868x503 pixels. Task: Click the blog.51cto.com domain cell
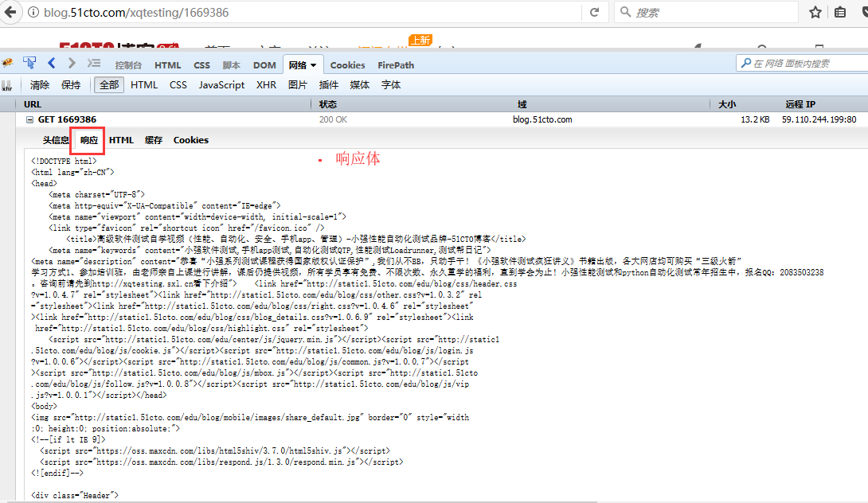tap(542, 119)
